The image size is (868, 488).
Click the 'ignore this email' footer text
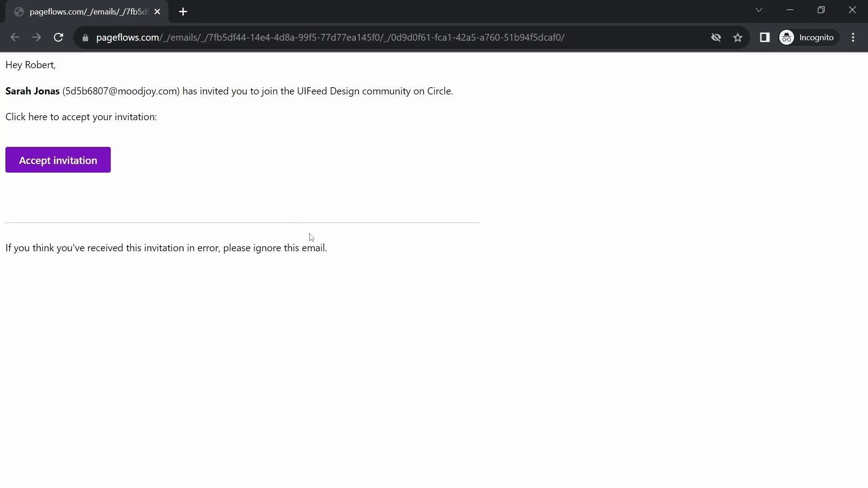[x=289, y=248]
